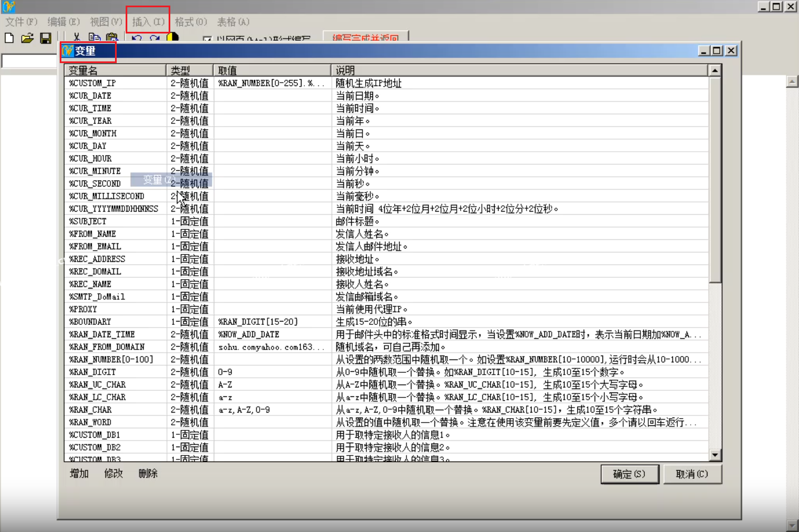Select the %SMTP_DoMail variable row

point(386,297)
